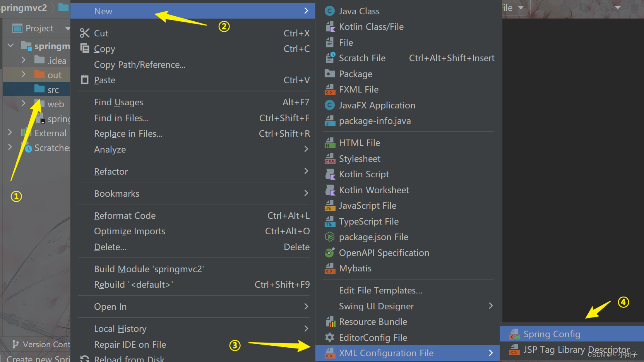Create a TypeScript File
The width and height of the screenshot is (644, 362).
(368, 221)
